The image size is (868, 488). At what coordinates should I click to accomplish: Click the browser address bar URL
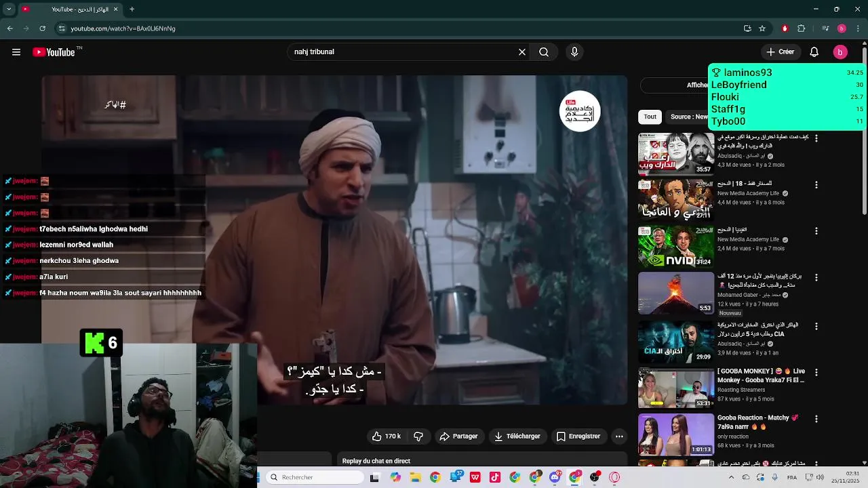(123, 28)
